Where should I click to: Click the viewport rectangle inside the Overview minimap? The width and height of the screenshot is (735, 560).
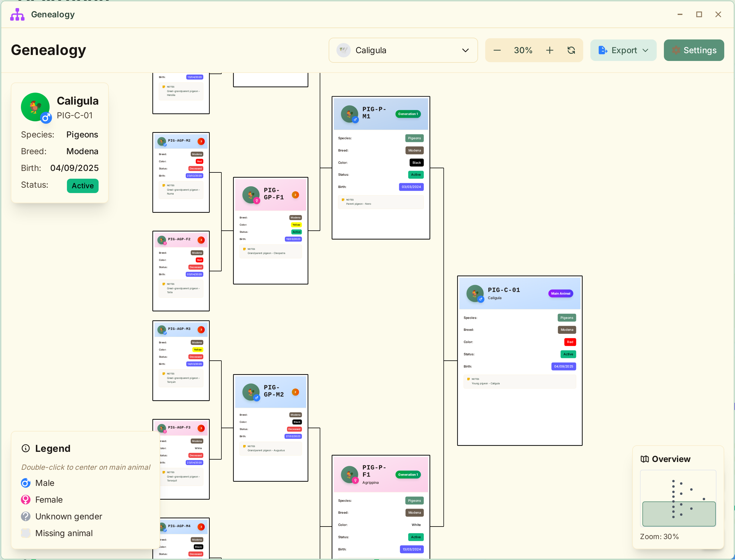click(x=679, y=513)
